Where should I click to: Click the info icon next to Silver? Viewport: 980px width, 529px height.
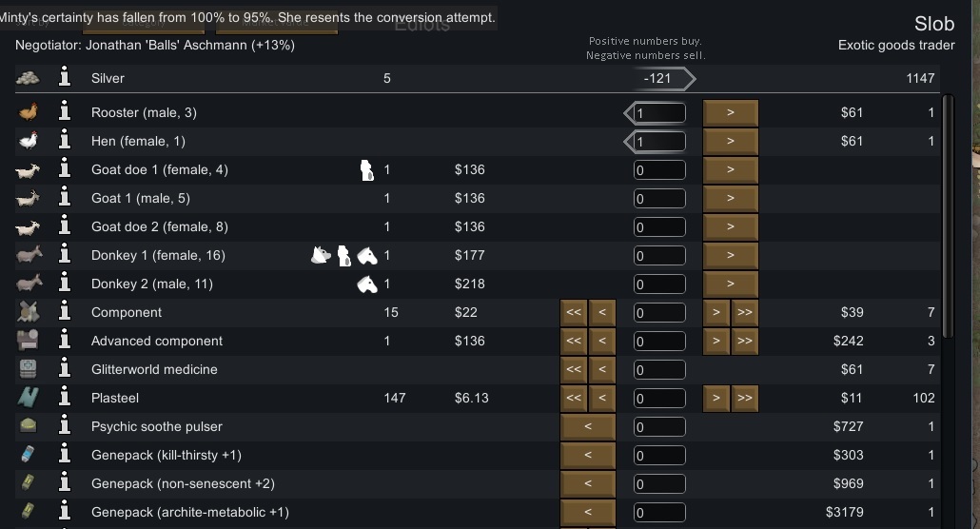pos(65,78)
